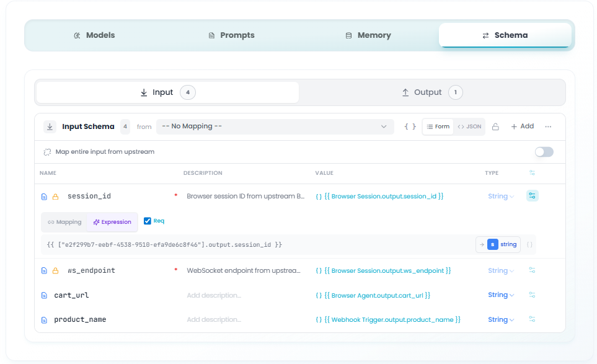Add a new input schema field

[523, 127]
